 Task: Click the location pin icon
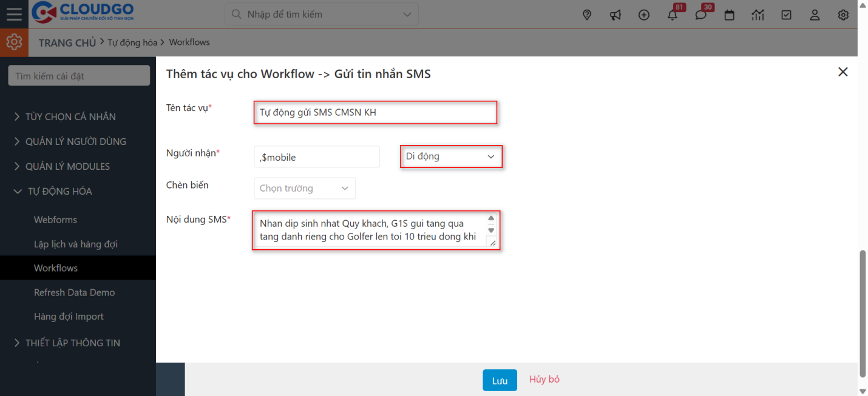[586, 15]
